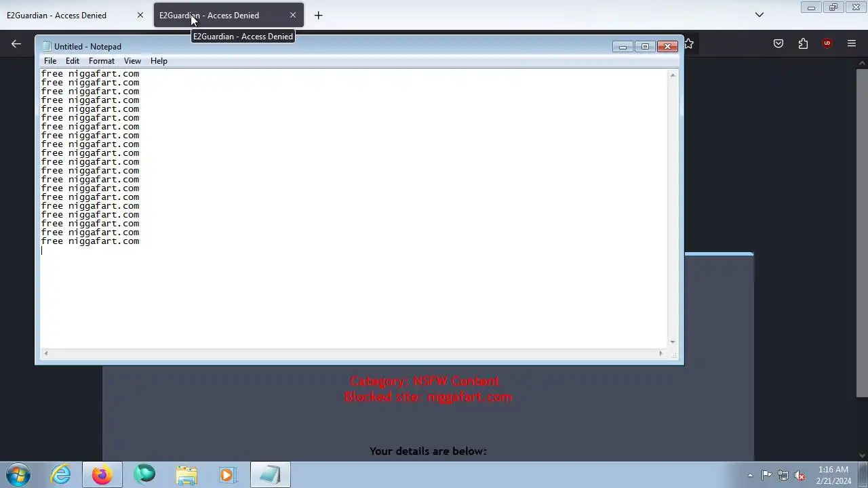The height and width of the screenshot is (488, 868).
Task: Click the Show desktop strip on the taskbar
Action: [863, 475]
